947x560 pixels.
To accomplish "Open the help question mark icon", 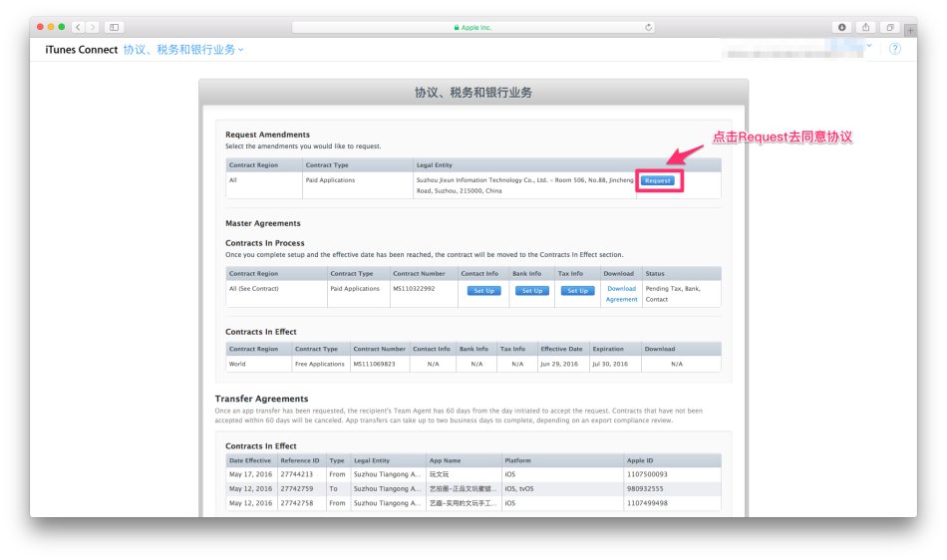I will pos(895,49).
